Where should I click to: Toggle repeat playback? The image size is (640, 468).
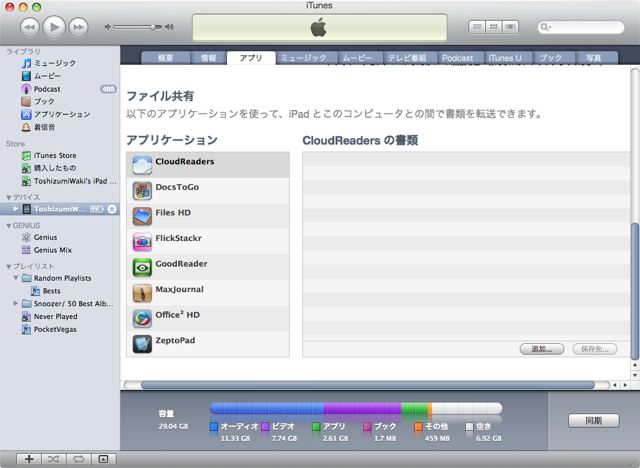click(78, 459)
